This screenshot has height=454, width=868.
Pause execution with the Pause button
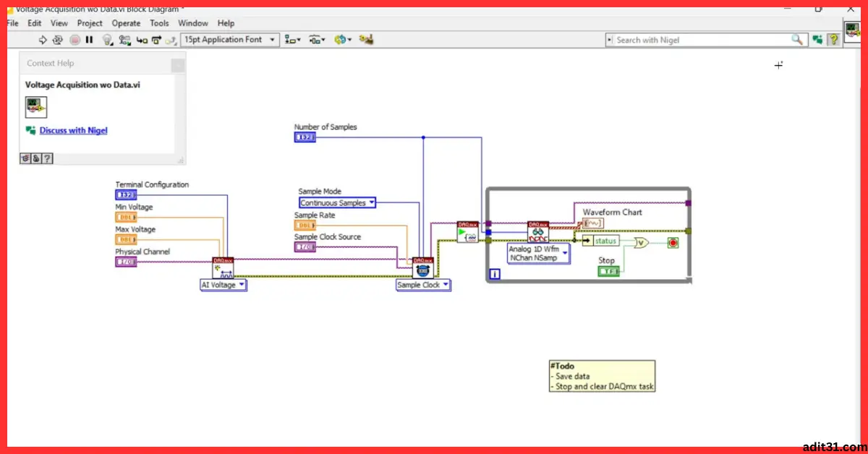coord(90,40)
